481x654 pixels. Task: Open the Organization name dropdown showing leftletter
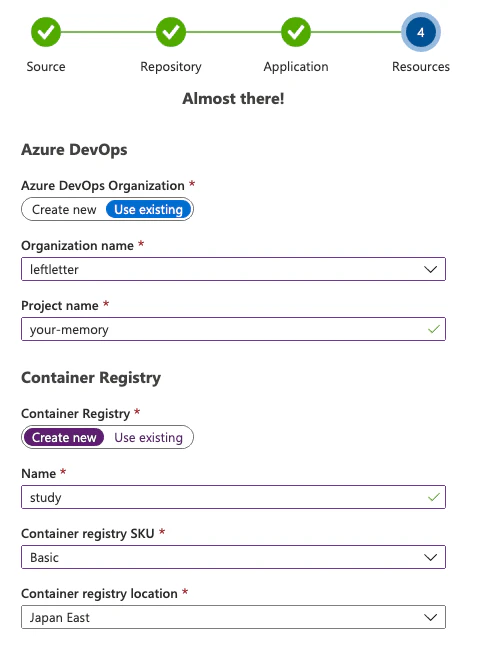[x=233, y=269]
